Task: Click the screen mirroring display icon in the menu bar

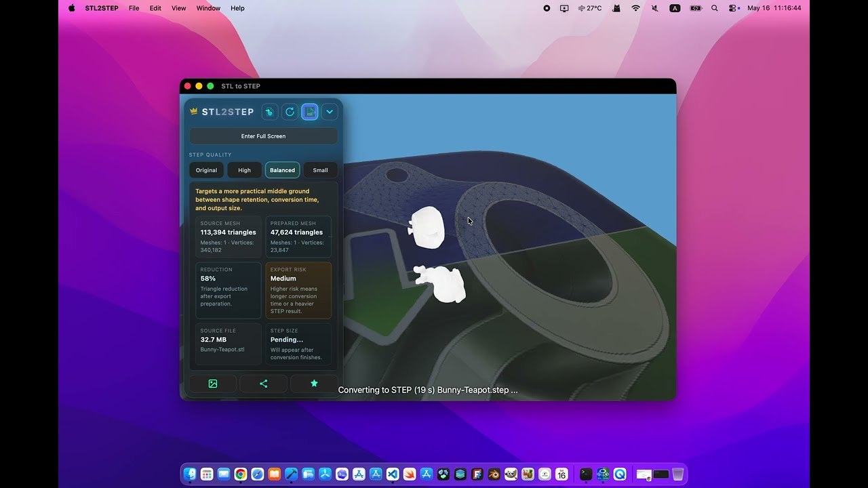Action: tap(564, 8)
